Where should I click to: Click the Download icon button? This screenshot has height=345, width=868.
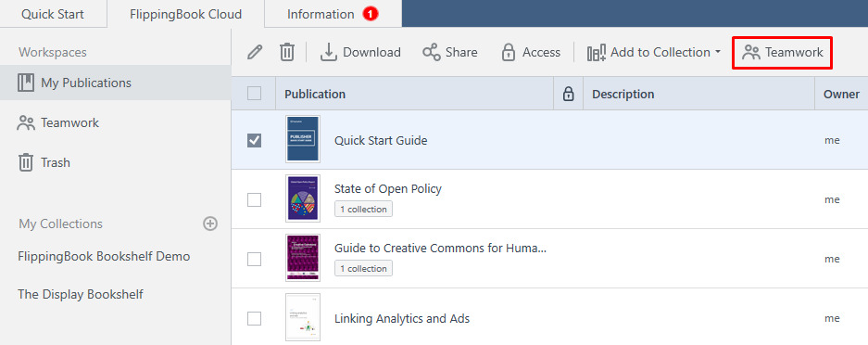360,53
